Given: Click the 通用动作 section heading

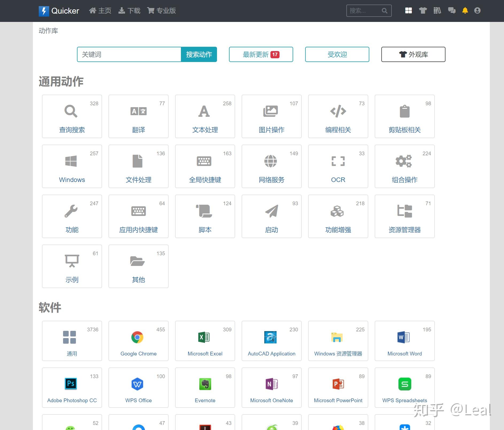Looking at the screenshot, I should [x=61, y=82].
